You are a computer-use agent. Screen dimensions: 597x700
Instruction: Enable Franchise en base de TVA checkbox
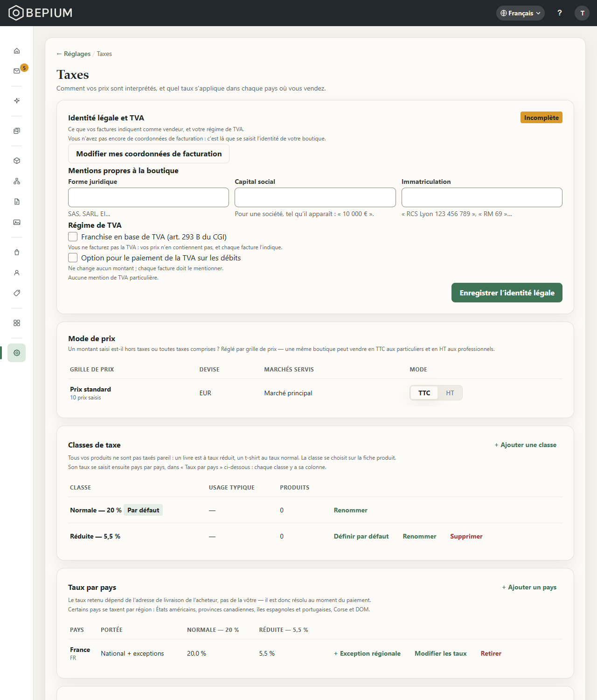[73, 237]
